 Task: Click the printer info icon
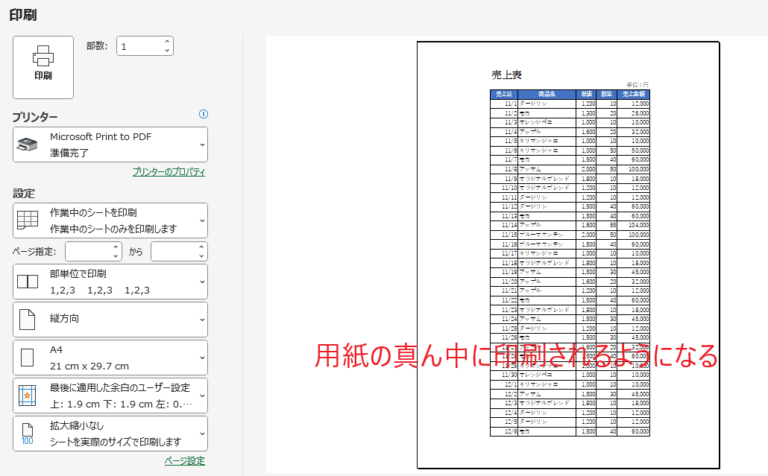pos(203,115)
